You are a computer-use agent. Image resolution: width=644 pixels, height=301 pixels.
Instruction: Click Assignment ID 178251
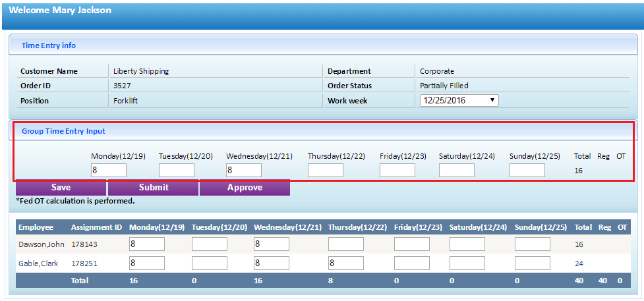click(x=84, y=263)
